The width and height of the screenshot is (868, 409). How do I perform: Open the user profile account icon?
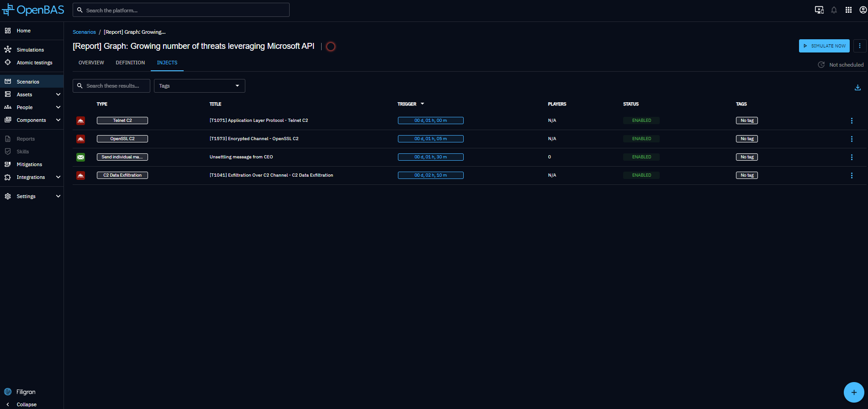click(x=863, y=10)
